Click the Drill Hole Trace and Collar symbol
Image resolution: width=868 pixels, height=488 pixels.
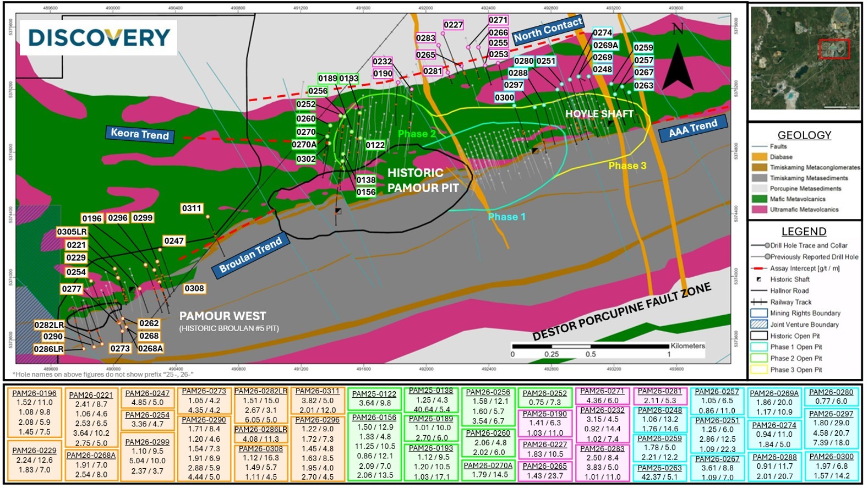tap(760, 245)
